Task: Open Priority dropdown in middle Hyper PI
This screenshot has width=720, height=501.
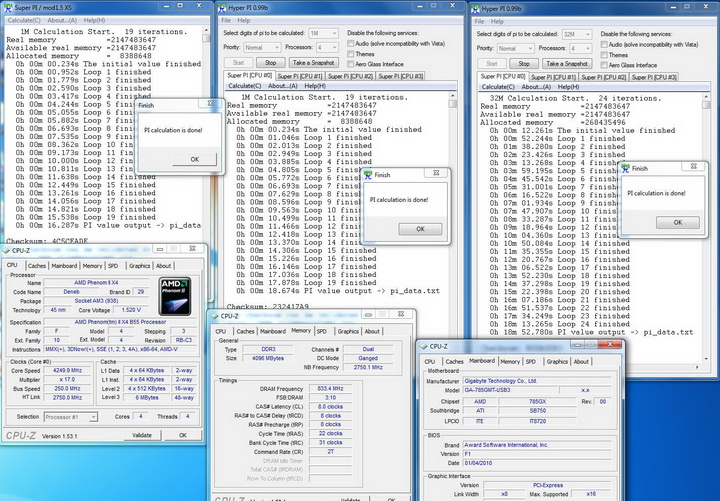Action: tap(261, 47)
